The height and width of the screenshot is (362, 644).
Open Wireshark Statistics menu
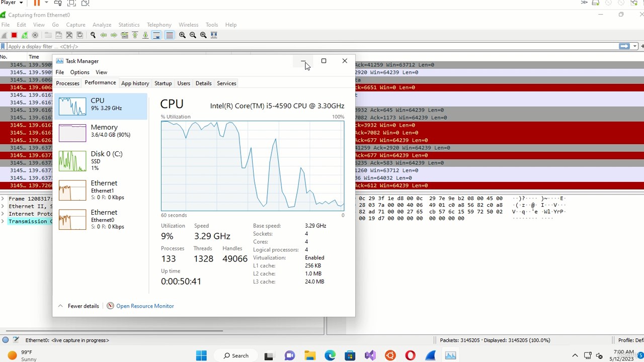[x=129, y=25]
